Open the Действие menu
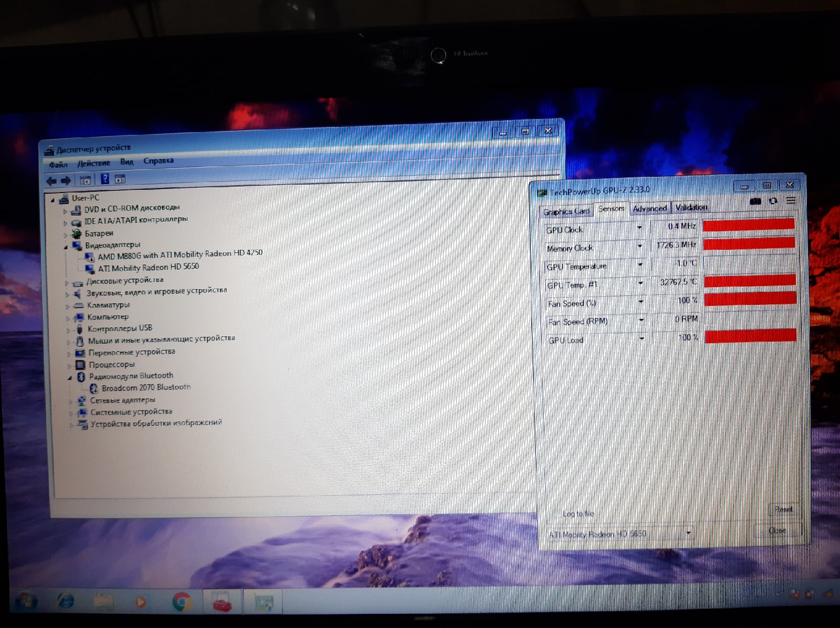Image resolution: width=840 pixels, height=628 pixels. coord(94,163)
